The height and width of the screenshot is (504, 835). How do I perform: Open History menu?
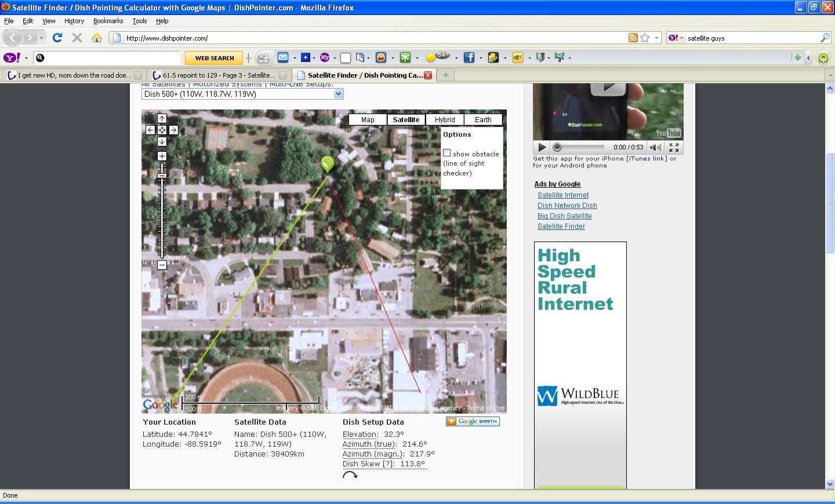click(74, 21)
